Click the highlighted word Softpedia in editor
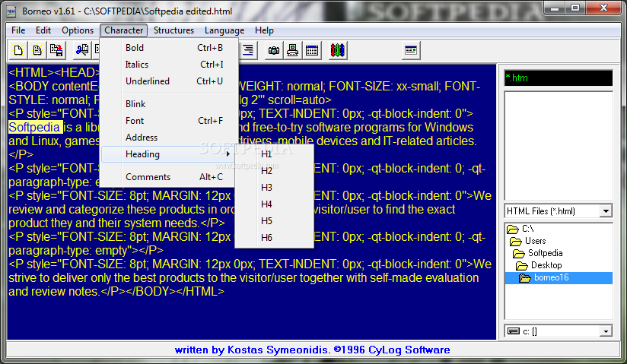The image size is (627, 364). [x=34, y=128]
